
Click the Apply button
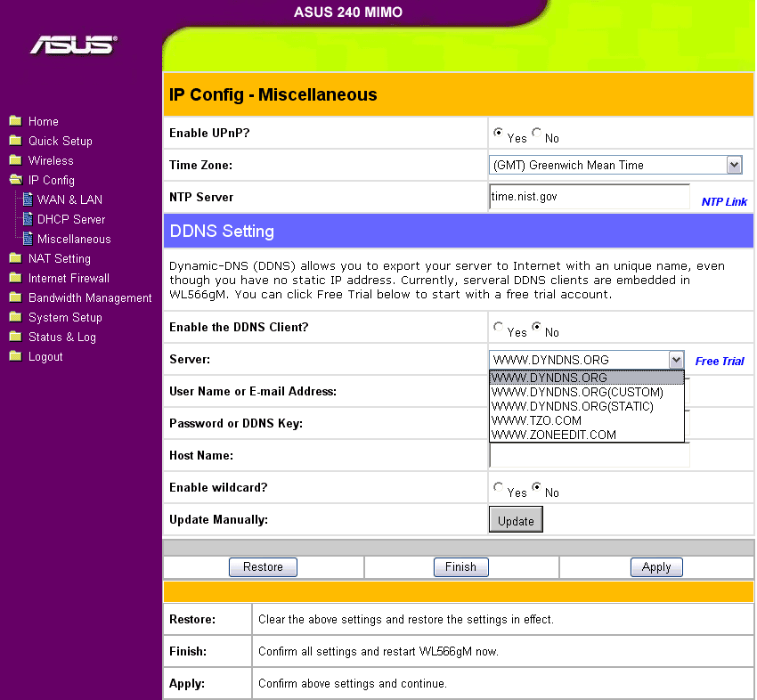click(656, 566)
